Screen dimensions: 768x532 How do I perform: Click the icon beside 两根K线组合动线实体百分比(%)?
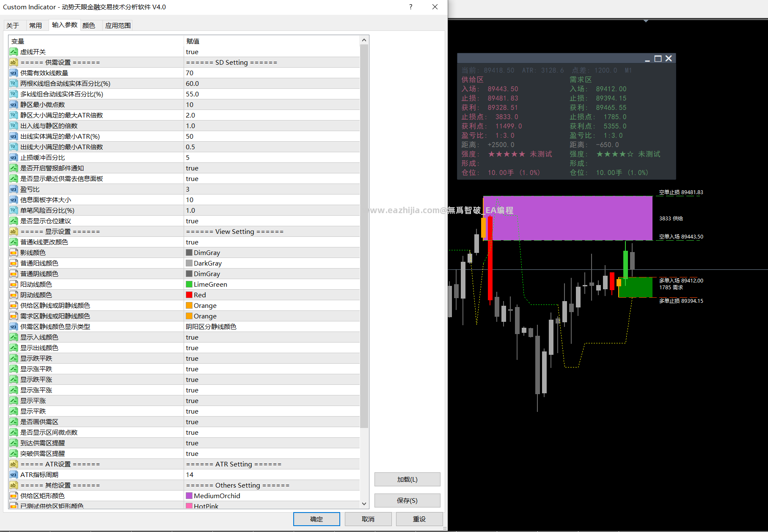point(14,83)
